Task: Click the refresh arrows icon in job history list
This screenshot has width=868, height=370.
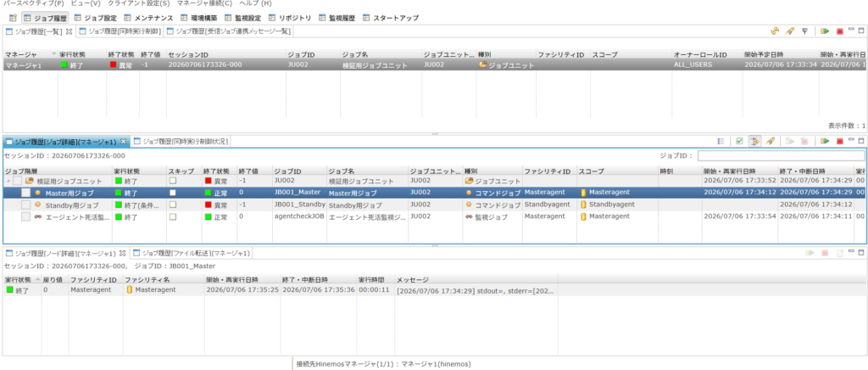Action: (775, 31)
